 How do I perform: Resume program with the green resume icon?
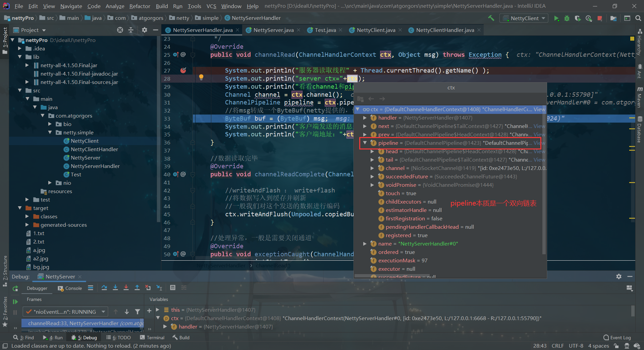point(15,302)
